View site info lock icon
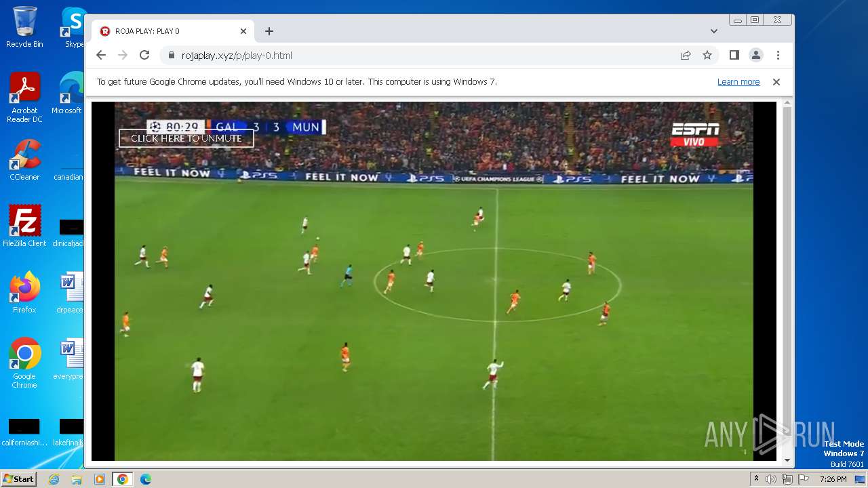Viewport: 868px width, 488px height. pyautogui.click(x=171, y=56)
